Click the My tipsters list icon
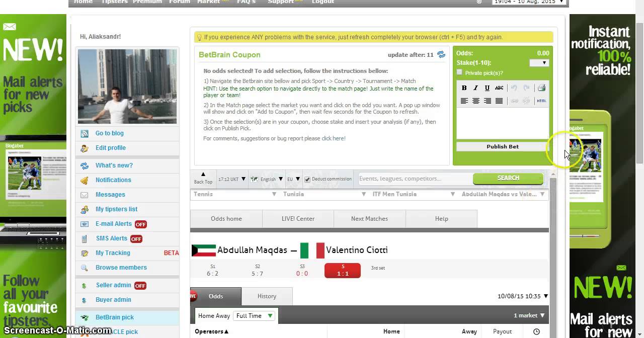644x338 pixels. pyautogui.click(x=85, y=210)
